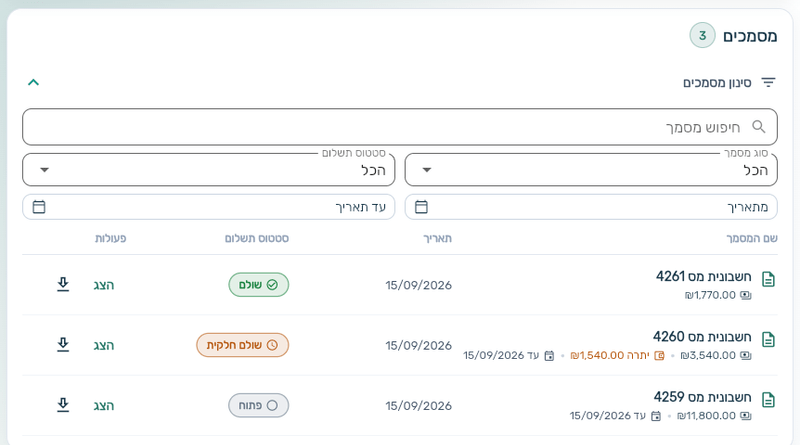Open the סטטוס תשלום dropdown
This screenshot has width=800, height=445.
[209, 170]
